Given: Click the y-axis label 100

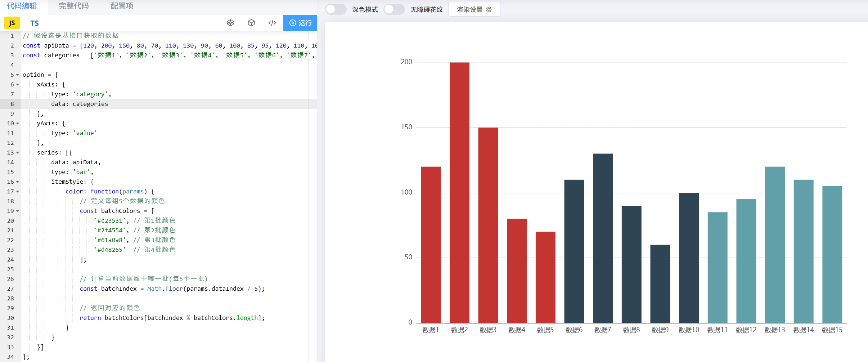Looking at the screenshot, I should coord(406,192).
